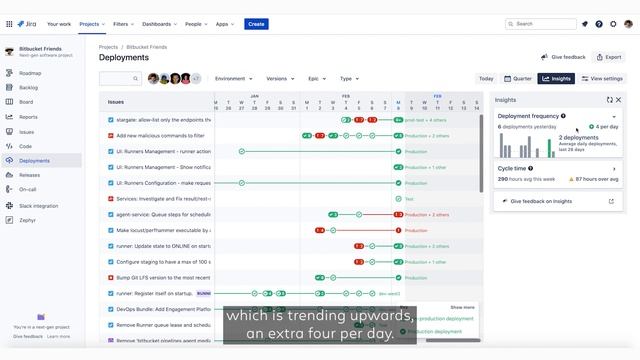Click the Bitbucket Friends project avatar
The height and width of the screenshot is (360, 640).
[9, 51]
